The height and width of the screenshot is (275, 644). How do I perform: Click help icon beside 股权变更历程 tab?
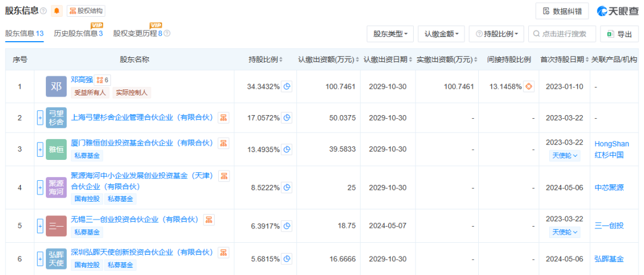pyautogui.click(x=167, y=34)
